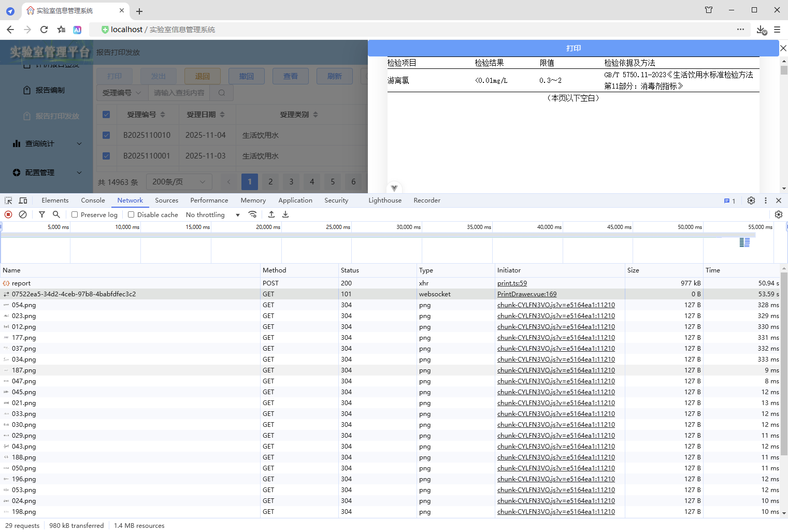This screenshot has height=532, width=788.
Task: Click the 查看 view button
Action: [x=291, y=76]
